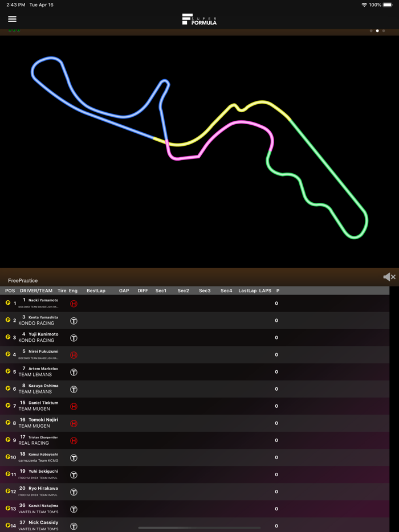Image resolution: width=399 pixels, height=532 pixels.
Task: Sort by the GAP column header
Action: pyautogui.click(x=124, y=290)
